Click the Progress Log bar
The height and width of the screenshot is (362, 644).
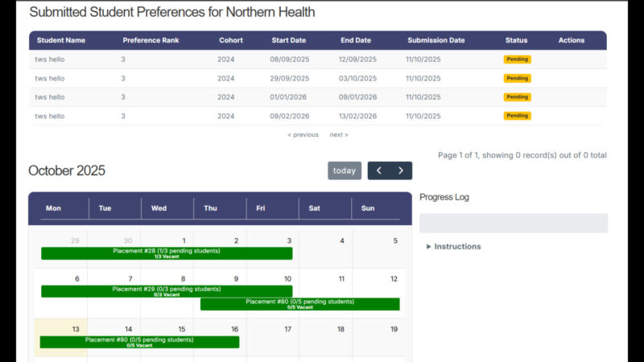[x=513, y=223]
